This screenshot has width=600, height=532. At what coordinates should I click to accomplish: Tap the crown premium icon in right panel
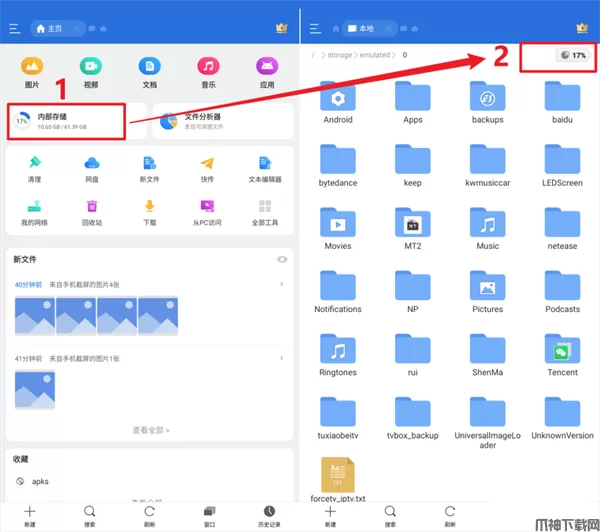[x=582, y=28]
